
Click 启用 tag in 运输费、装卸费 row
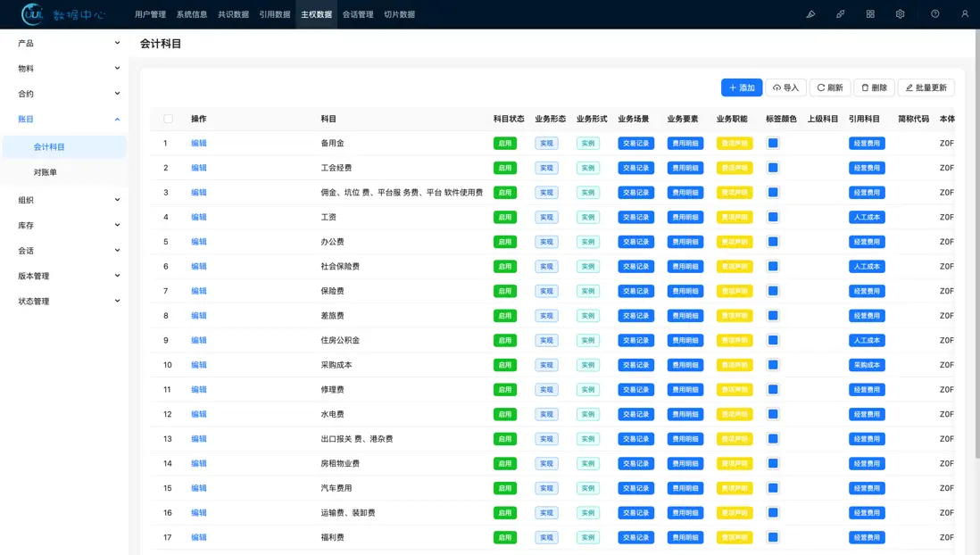point(505,512)
